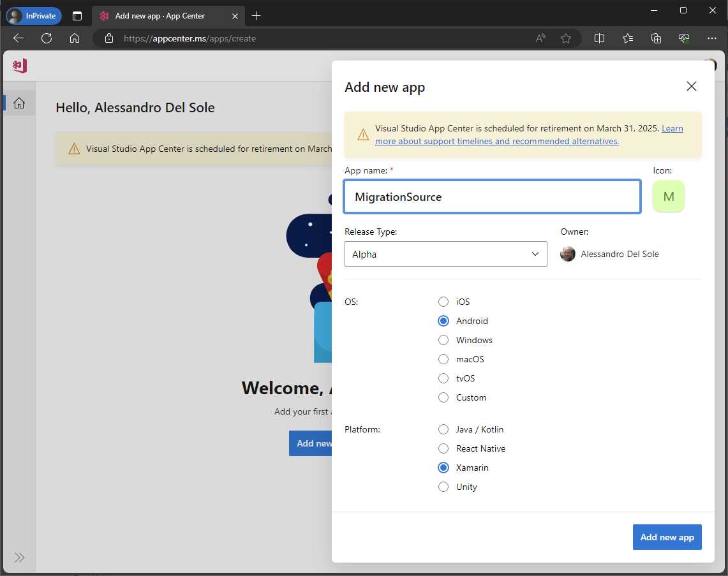Click the InPrivate profile badge
The height and width of the screenshot is (576, 728).
tap(34, 16)
